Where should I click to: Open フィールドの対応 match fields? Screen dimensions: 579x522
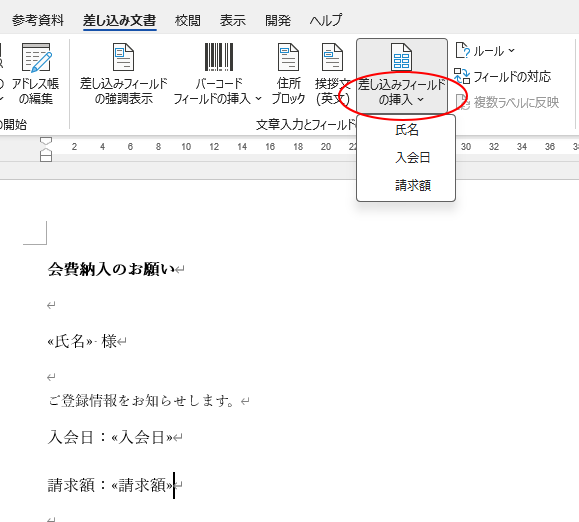click(x=503, y=76)
